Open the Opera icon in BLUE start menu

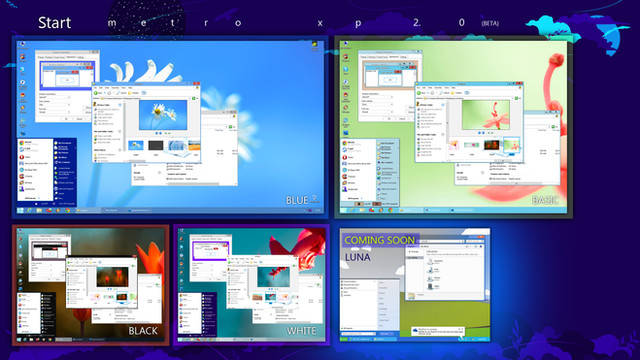[x=22, y=157]
